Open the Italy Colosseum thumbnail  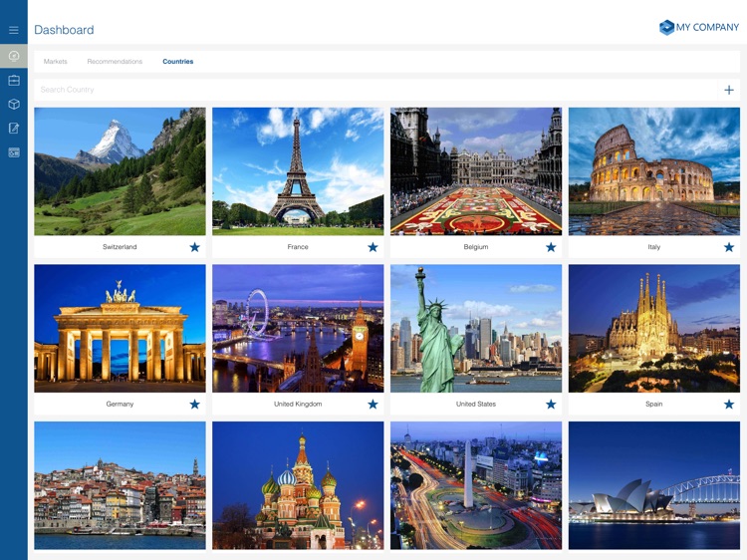[654, 171]
